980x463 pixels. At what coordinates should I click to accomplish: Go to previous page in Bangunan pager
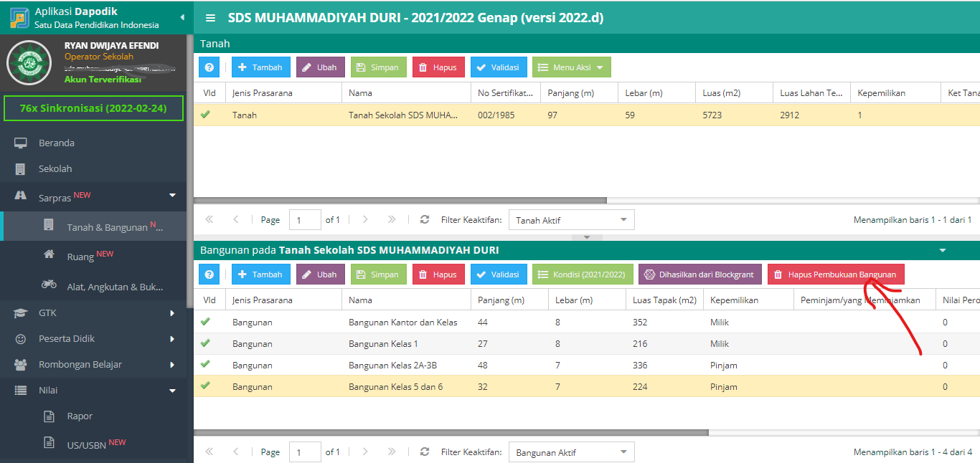pyautogui.click(x=236, y=452)
